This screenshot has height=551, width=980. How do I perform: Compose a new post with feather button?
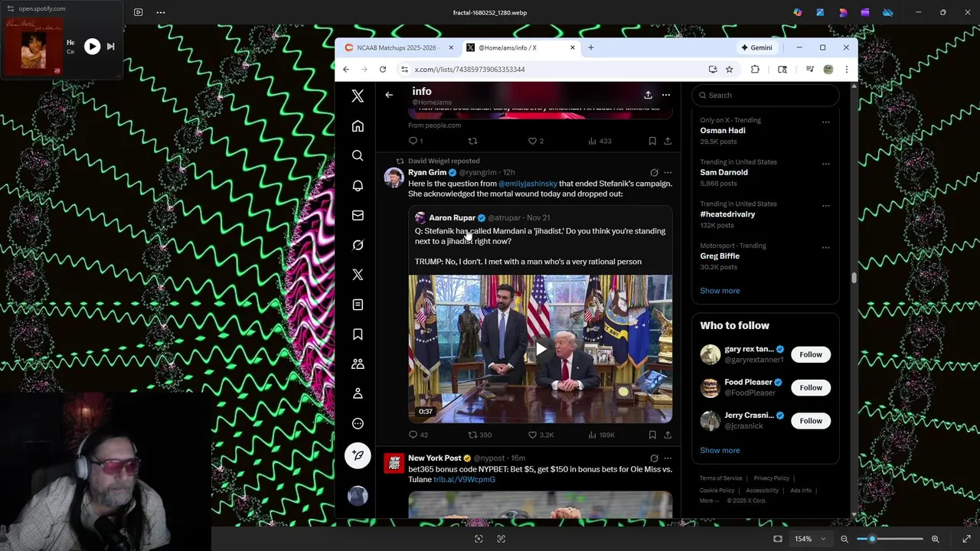point(358,456)
